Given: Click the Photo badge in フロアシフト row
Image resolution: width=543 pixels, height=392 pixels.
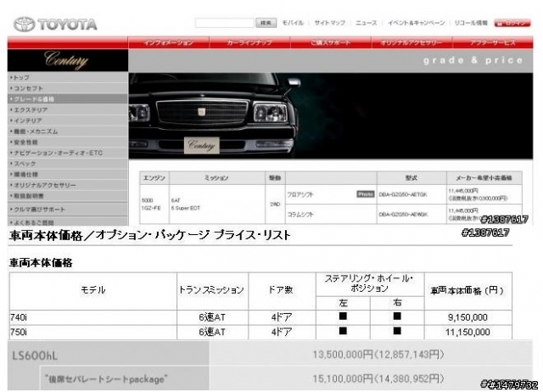Looking at the screenshot, I should point(366,194).
